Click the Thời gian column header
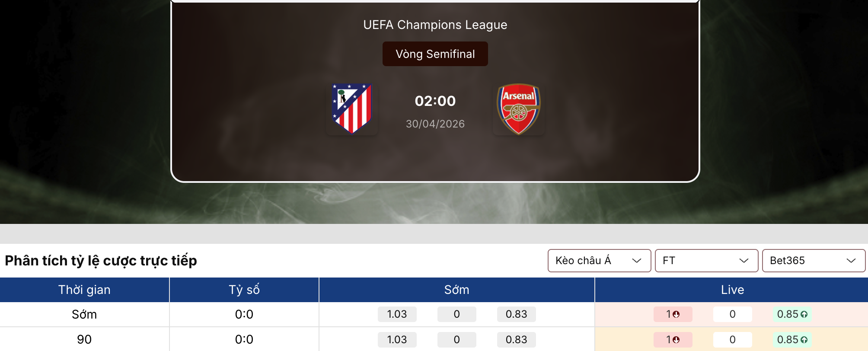Screen dimensions: 868x351 tap(84, 290)
